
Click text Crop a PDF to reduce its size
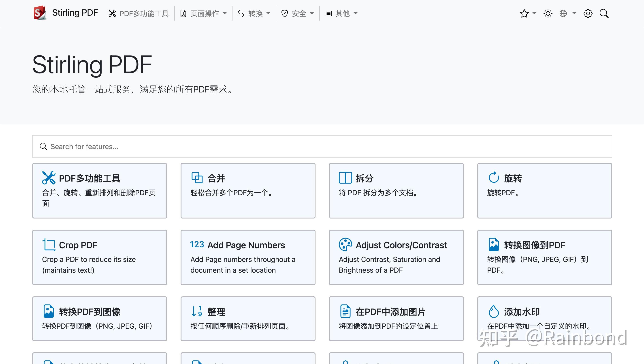(89, 259)
